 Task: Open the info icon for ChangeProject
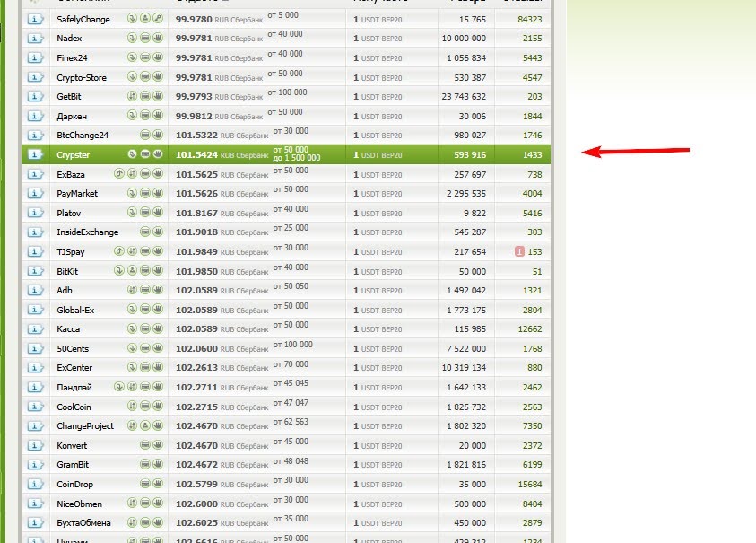click(x=35, y=426)
